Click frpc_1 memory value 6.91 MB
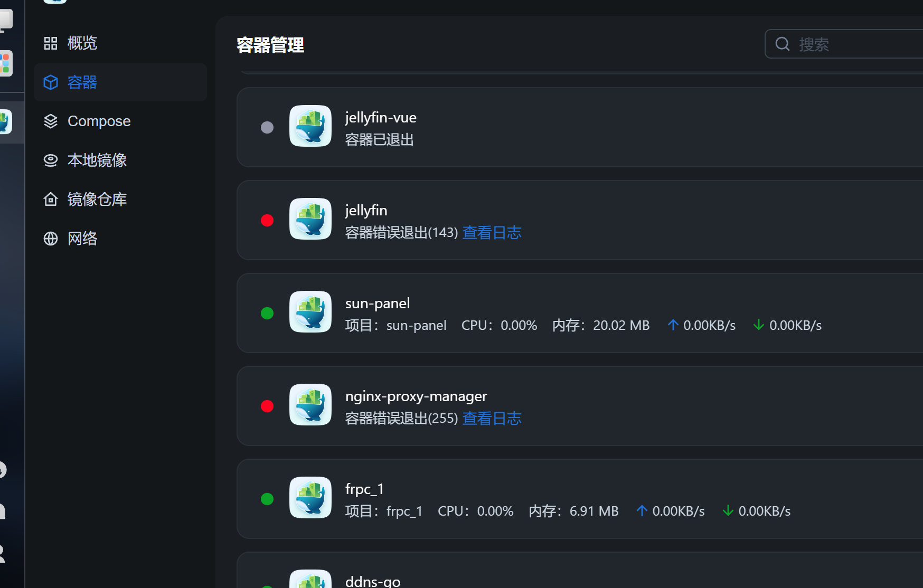The width and height of the screenshot is (923, 588). point(594,511)
